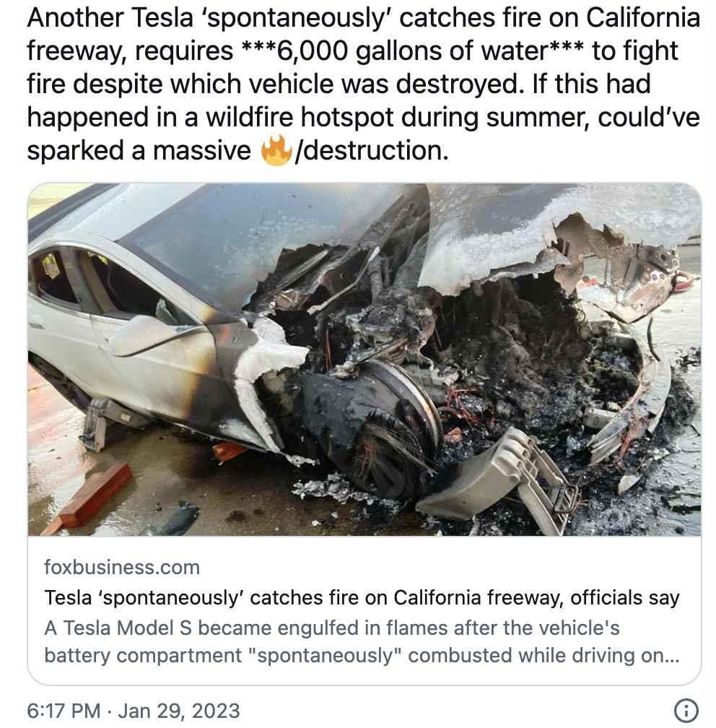The width and height of the screenshot is (716, 728).
Task: Open headline "Tesla 'spontaneously' catches fire" link
Action: point(362,597)
